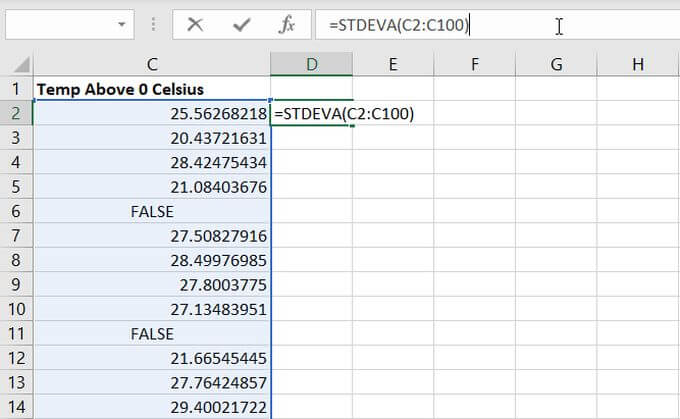Screen dimensions: 680x419
Task: Click the name box resize dots handle
Action: point(151,25)
